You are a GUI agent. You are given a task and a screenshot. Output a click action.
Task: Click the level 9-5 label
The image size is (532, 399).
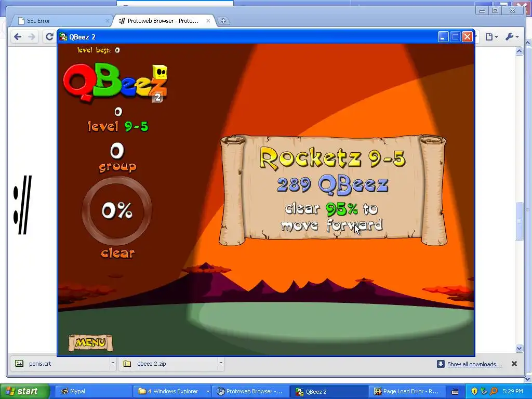pos(118,127)
